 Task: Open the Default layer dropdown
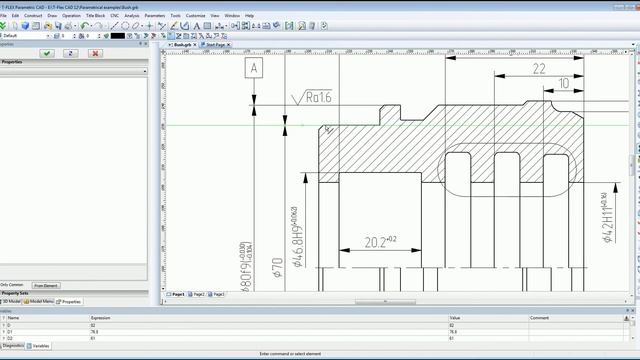48,36
